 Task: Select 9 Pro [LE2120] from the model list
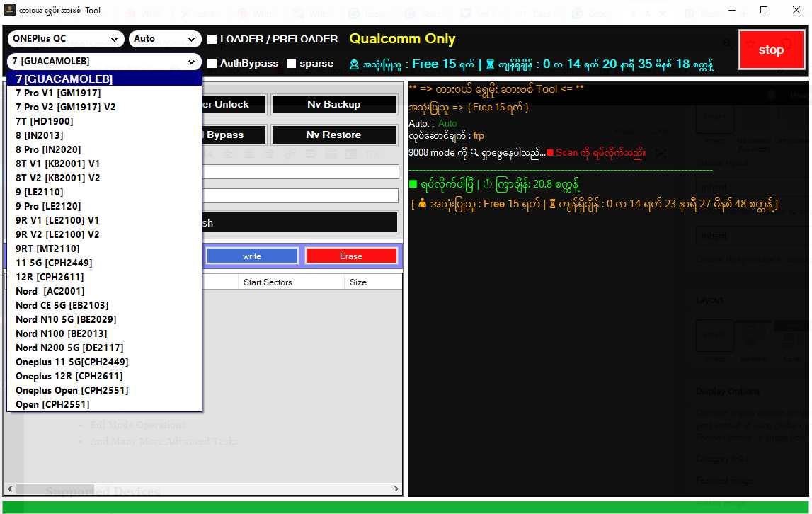pos(47,206)
